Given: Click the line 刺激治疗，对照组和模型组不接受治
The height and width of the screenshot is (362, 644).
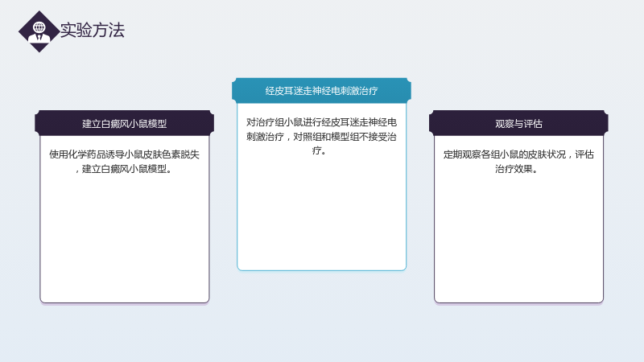Looking at the screenshot, I should tap(321, 137).
